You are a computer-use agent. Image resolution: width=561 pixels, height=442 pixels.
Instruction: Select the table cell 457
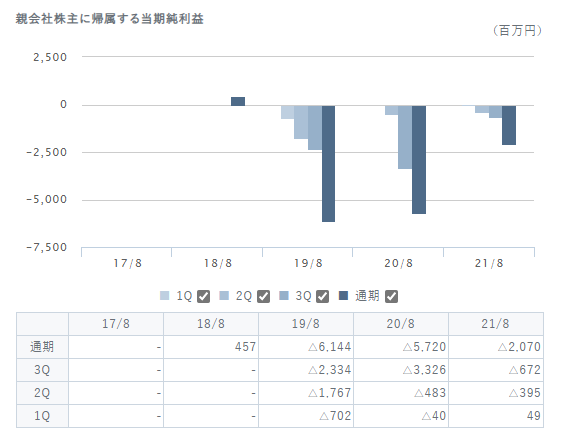pos(211,347)
